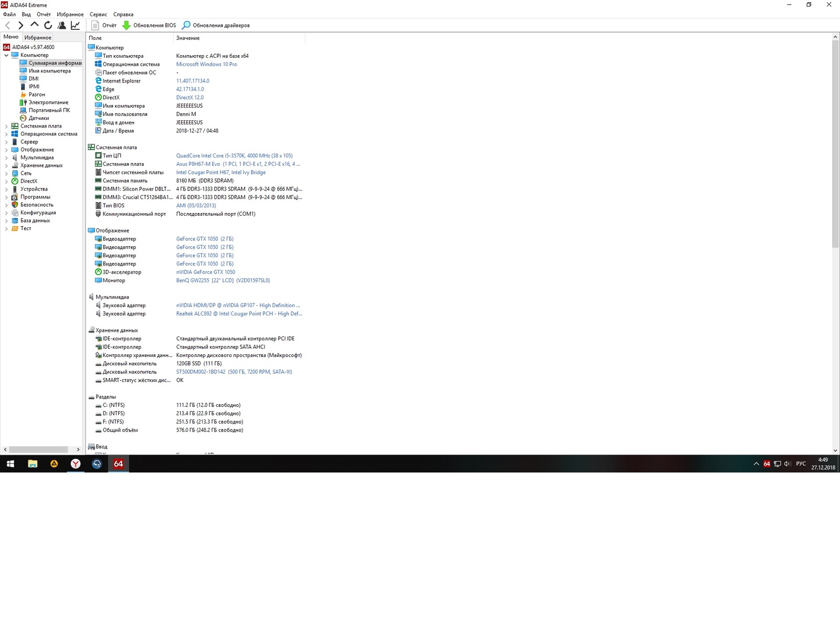The height and width of the screenshot is (630, 840).
Task: Go up one level with the up arrow icon
Action: (35, 25)
